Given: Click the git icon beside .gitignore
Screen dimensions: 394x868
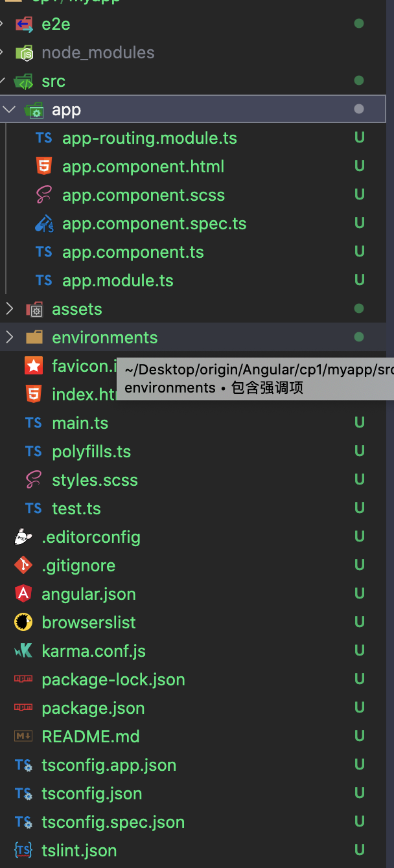Looking at the screenshot, I should tap(23, 565).
